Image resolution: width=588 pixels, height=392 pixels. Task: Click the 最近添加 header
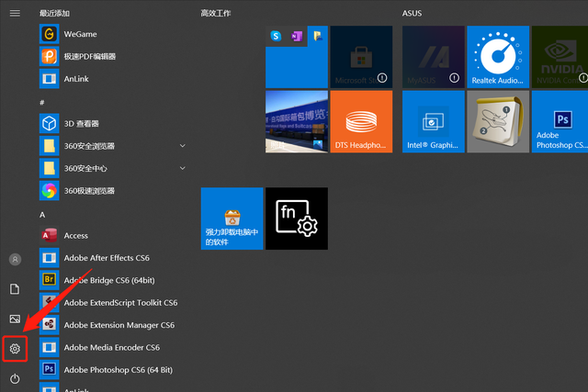pos(54,14)
